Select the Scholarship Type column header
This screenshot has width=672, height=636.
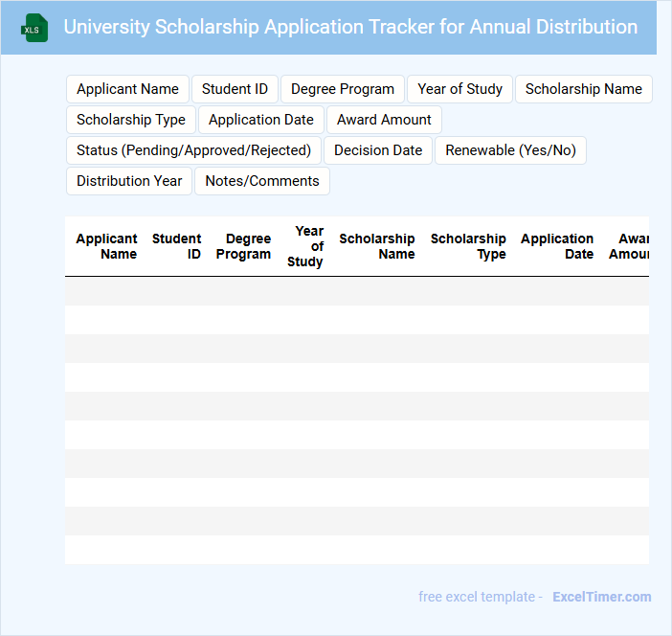click(468, 246)
